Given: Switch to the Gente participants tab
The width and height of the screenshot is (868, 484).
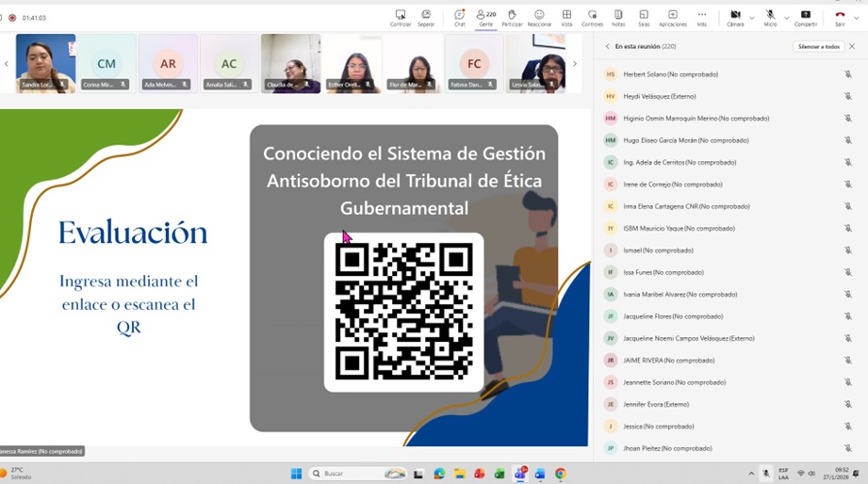Looking at the screenshot, I should tap(486, 18).
